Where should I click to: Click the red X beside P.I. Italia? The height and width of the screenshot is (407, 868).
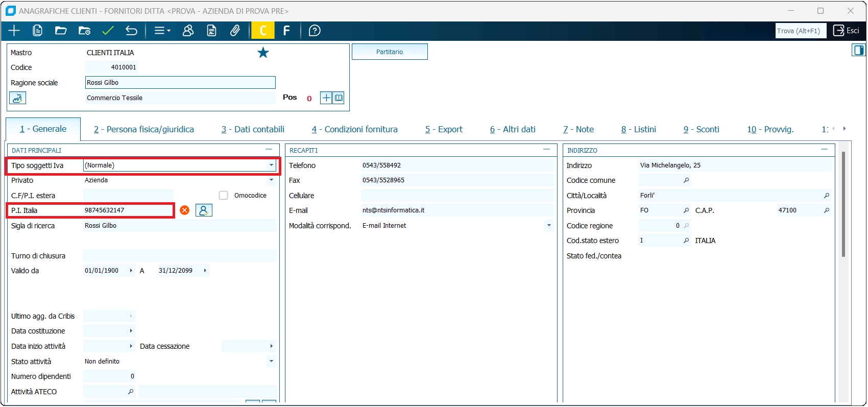185,210
